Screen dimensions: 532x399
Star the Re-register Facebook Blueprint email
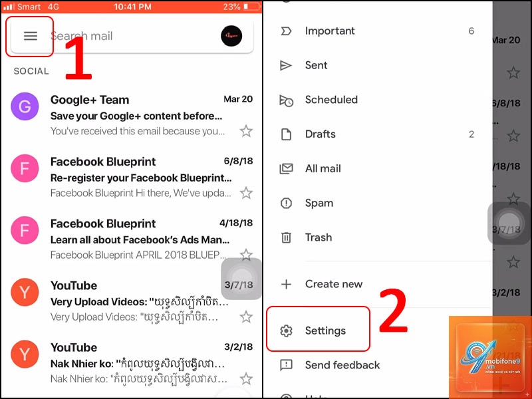coord(246,193)
